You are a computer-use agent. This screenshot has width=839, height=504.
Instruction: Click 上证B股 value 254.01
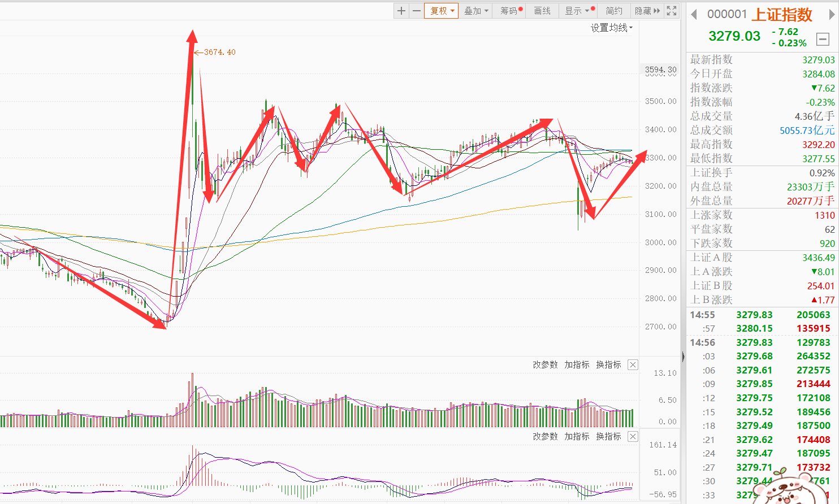821,286
